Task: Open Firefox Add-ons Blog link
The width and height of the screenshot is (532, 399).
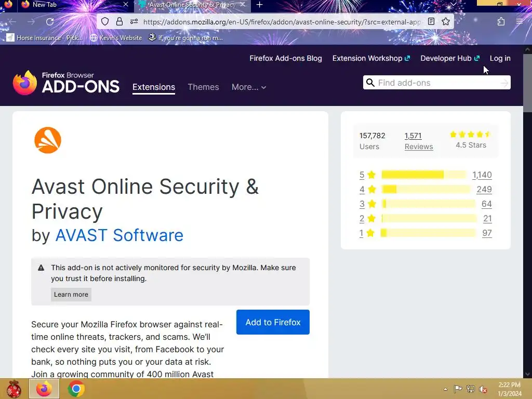Action: point(286,58)
